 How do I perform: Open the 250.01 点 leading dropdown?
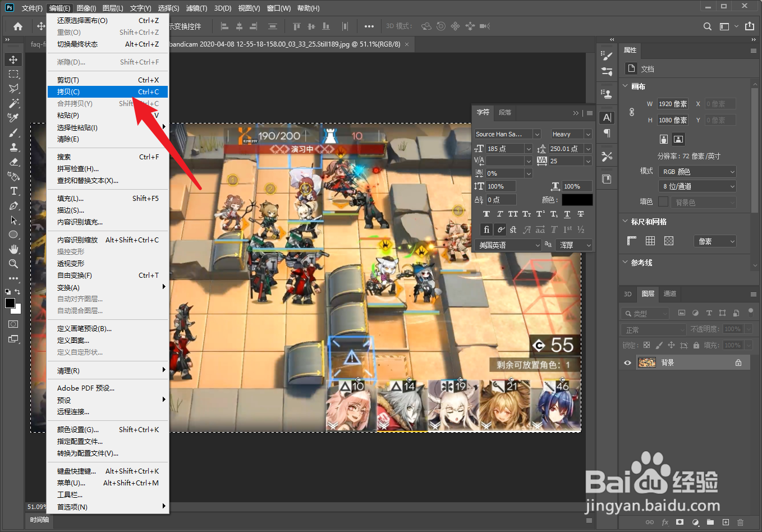point(588,149)
